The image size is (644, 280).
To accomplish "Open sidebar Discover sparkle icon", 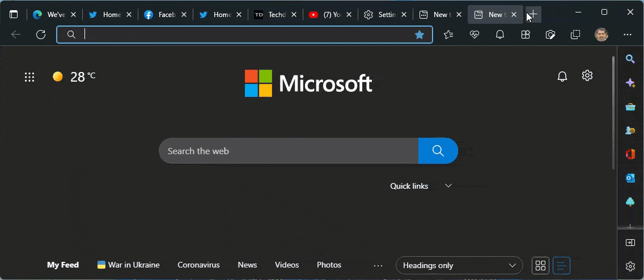I will tap(630, 83).
